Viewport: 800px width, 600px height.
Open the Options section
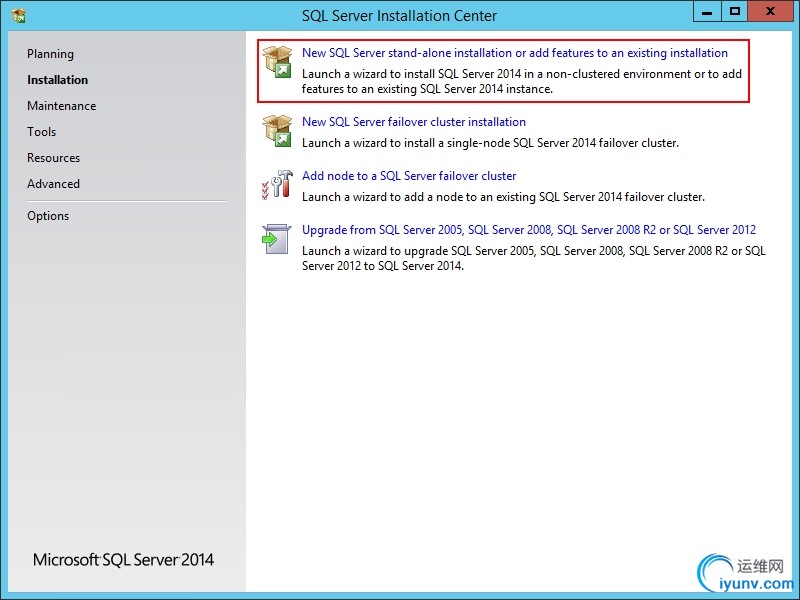48,216
